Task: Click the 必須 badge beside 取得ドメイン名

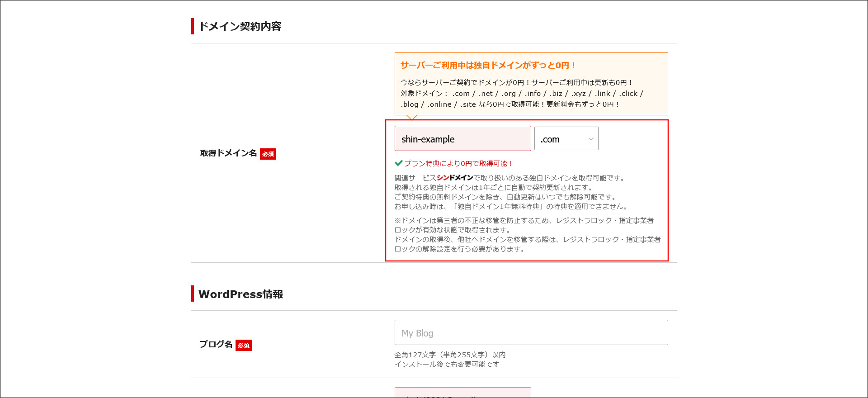Action: [x=268, y=154]
